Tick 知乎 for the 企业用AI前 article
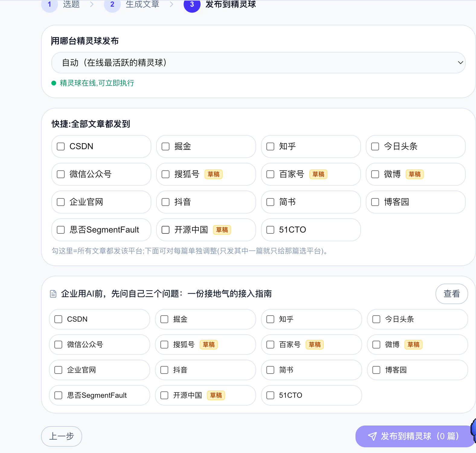476x453 pixels. (270, 319)
